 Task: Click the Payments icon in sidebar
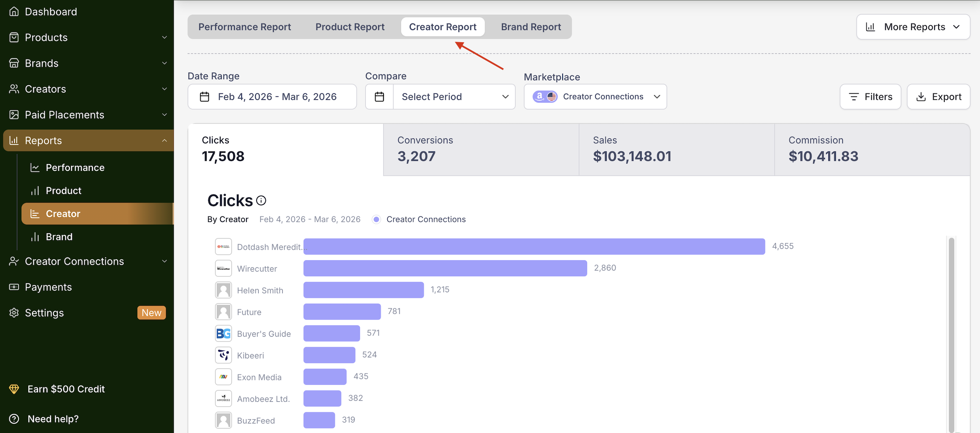pyautogui.click(x=14, y=287)
